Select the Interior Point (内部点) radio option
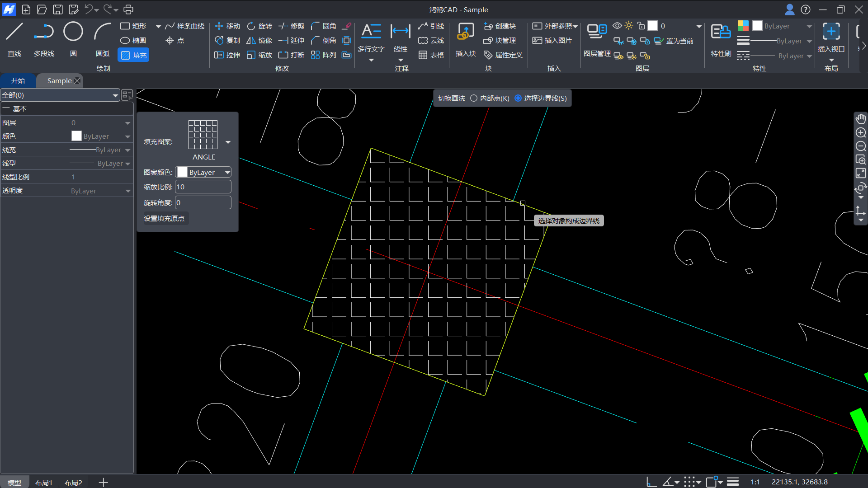This screenshot has width=868, height=488. coord(474,99)
